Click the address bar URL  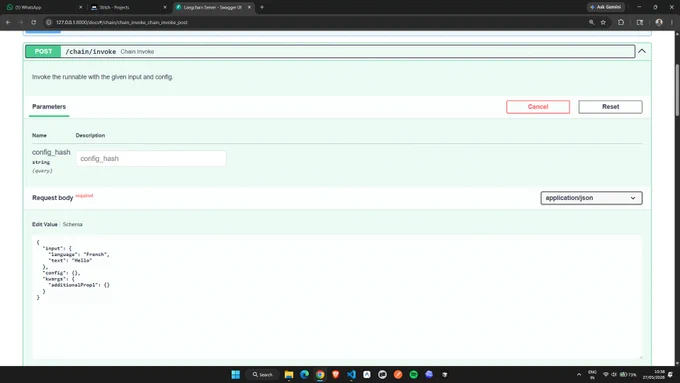pos(122,22)
